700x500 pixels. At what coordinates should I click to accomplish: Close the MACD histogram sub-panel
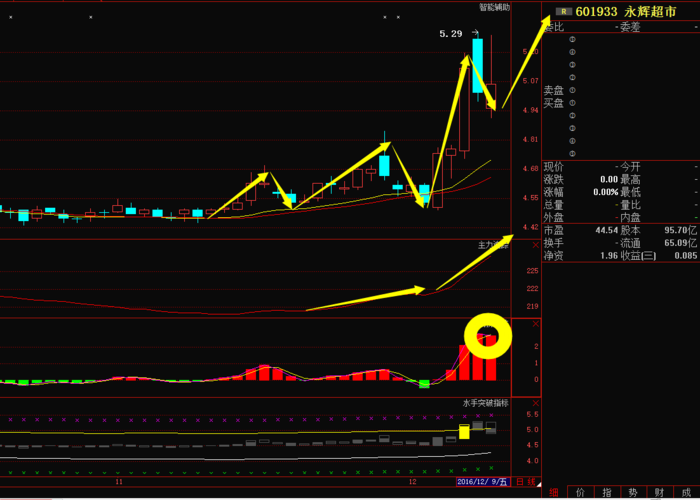pos(536,324)
